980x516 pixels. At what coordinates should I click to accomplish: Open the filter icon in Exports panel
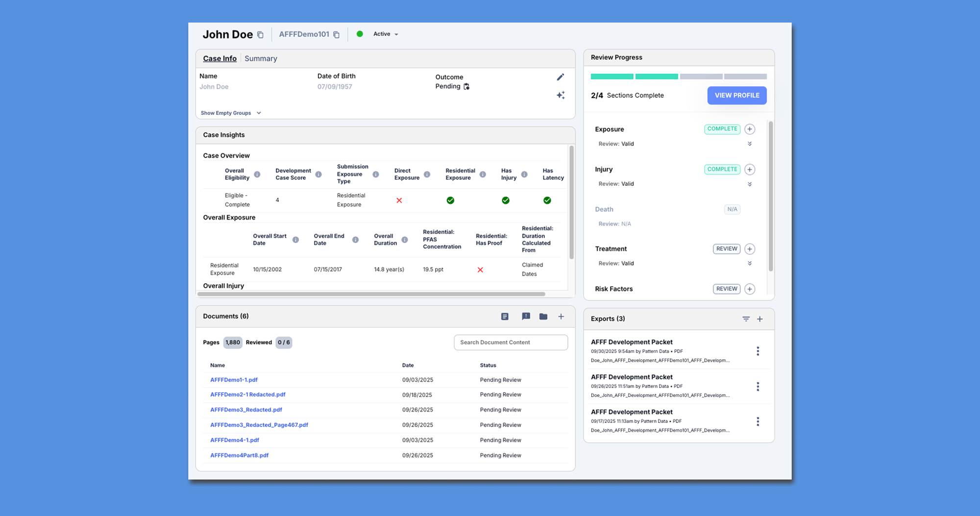point(746,319)
